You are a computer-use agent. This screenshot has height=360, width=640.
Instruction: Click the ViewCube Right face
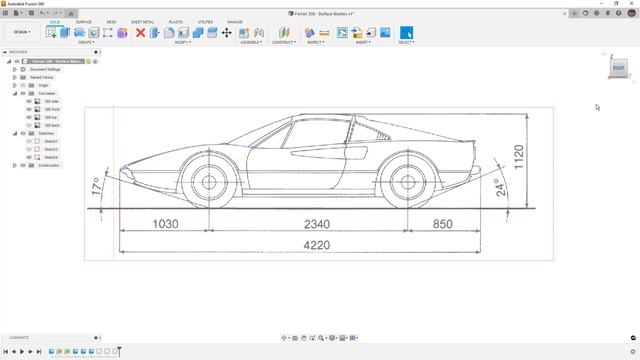619,68
